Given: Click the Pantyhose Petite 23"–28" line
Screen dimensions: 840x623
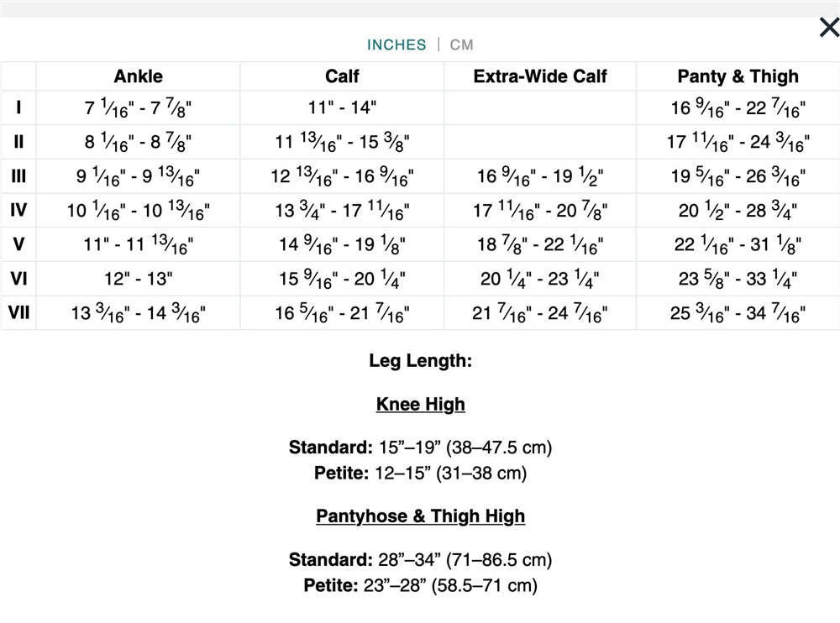Looking at the screenshot, I should pyautogui.click(x=420, y=585).
